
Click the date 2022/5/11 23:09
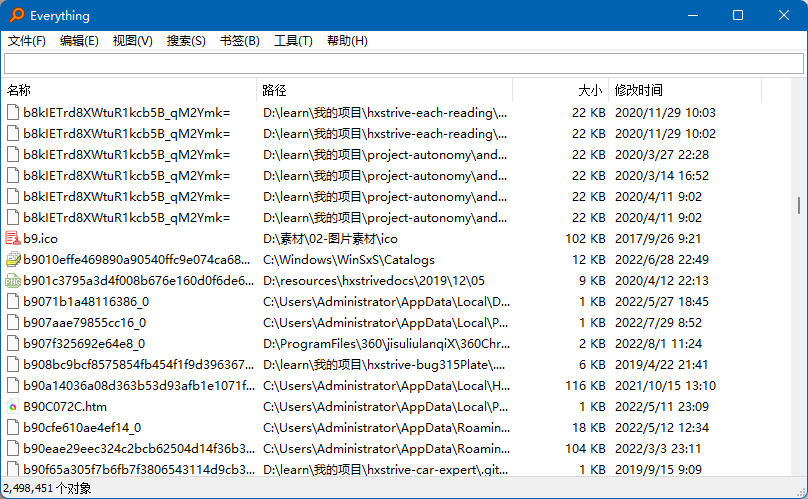pyautogui.click(x=662, y=407)
